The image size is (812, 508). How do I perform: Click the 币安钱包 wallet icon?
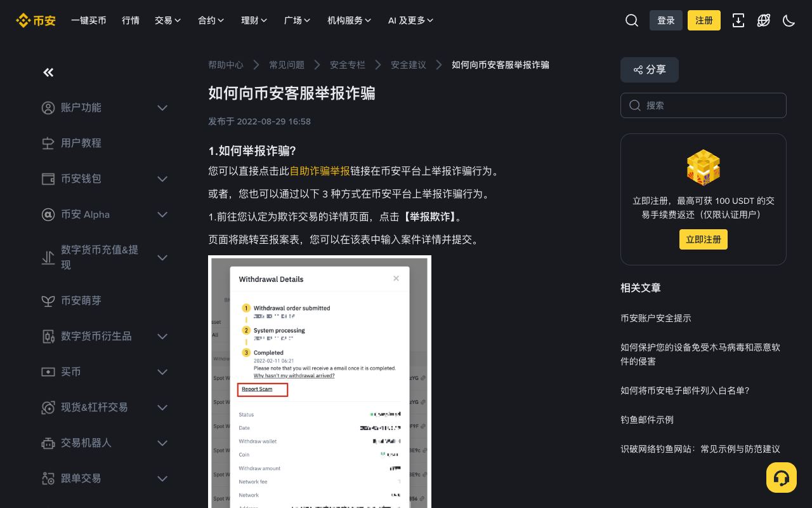pos(48,179)
